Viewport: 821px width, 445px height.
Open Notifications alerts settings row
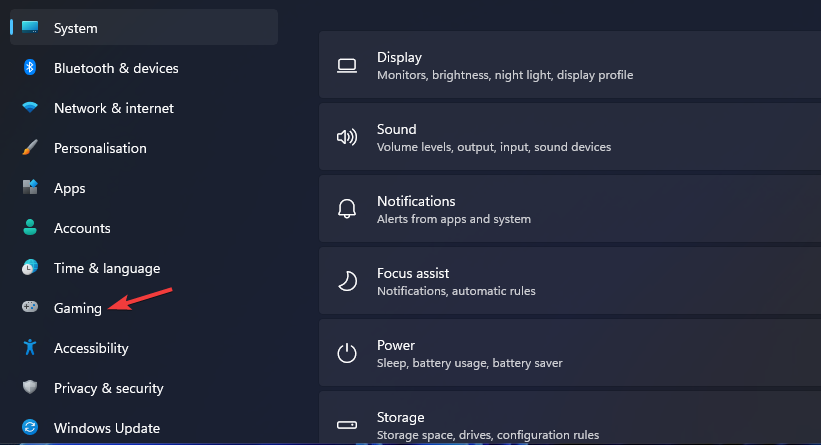tap(569, 210)
